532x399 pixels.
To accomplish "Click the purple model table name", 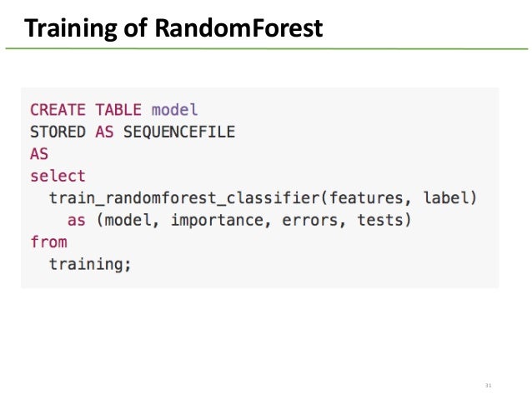I will pyautogui.click(x=174, y=110).
